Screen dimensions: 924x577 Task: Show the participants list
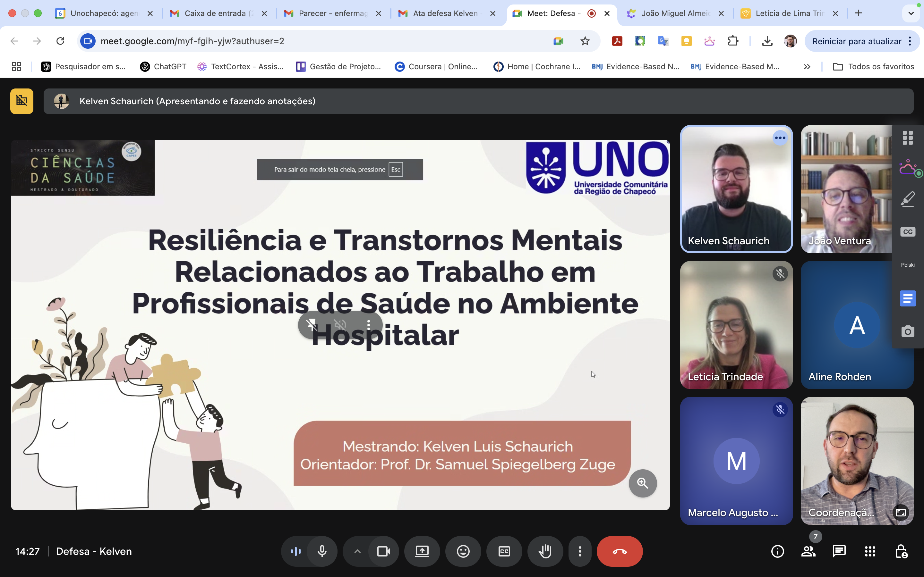[808, 551]
